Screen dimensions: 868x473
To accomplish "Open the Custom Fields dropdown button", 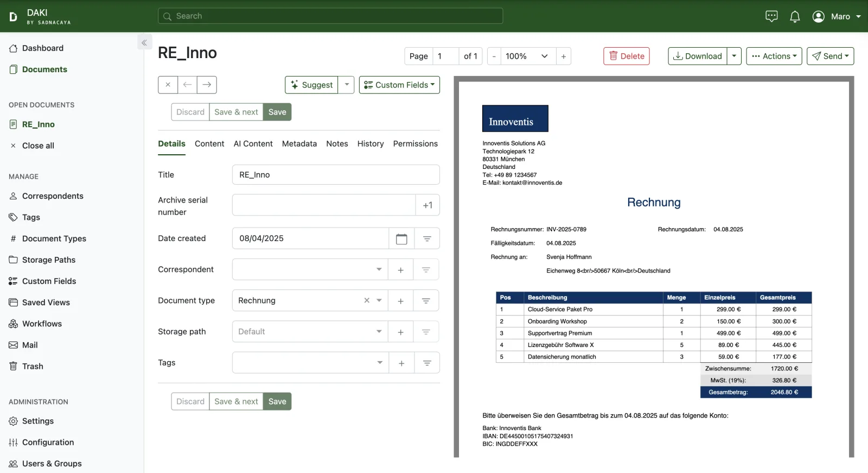I will [x=399, y=85].
